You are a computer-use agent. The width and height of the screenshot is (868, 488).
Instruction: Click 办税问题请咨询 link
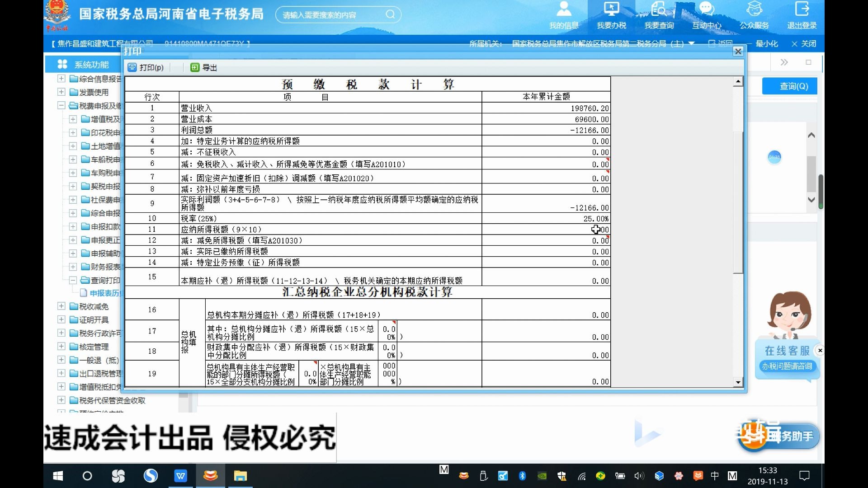pos(787,366)
